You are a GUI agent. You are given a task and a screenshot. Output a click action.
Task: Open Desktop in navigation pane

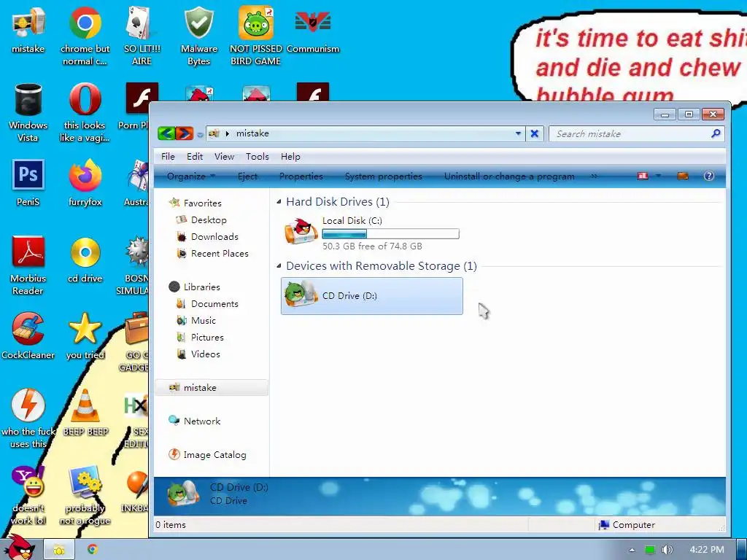[201, 220]
